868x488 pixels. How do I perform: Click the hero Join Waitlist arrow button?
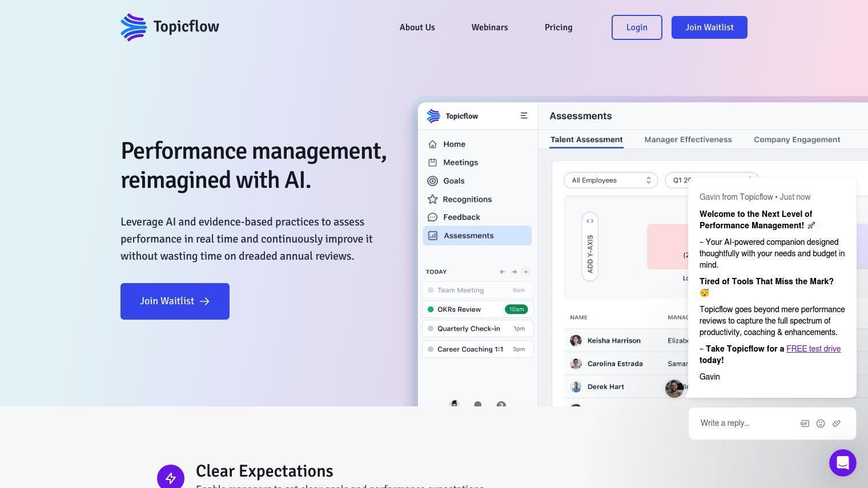[x=175, y=301]
